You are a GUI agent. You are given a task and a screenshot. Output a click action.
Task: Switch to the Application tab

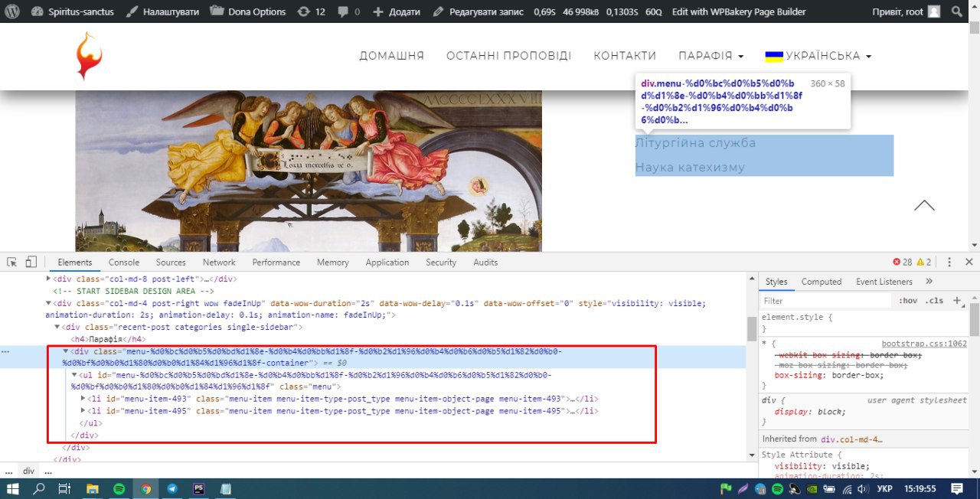coord(387,262)
